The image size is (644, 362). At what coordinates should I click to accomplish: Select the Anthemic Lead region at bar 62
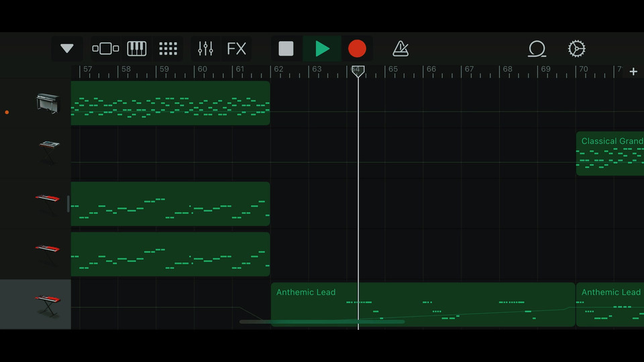pyautogui.click(x=423, y=304)
